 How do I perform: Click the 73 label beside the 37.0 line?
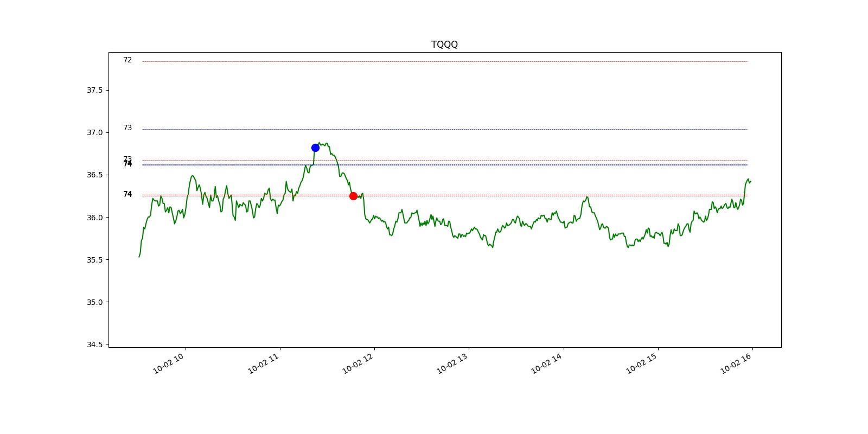127,128
